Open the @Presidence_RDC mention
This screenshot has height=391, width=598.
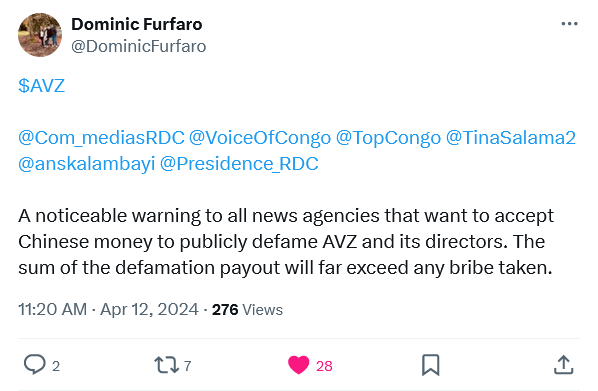click(239, 164)
